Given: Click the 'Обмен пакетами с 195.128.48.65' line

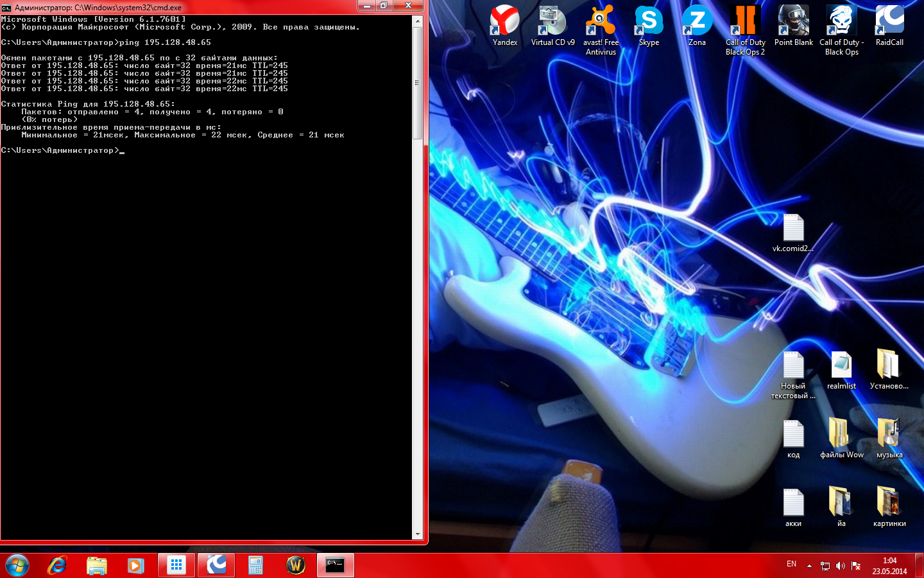Looking at the screenshot, I should [x=139, y=58].
